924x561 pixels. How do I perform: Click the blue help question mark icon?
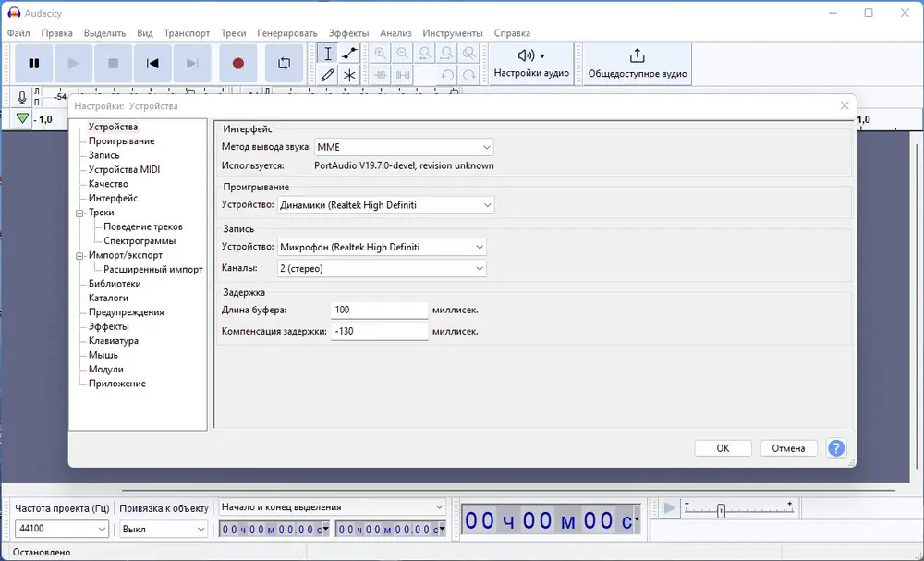tap(835, 448)
